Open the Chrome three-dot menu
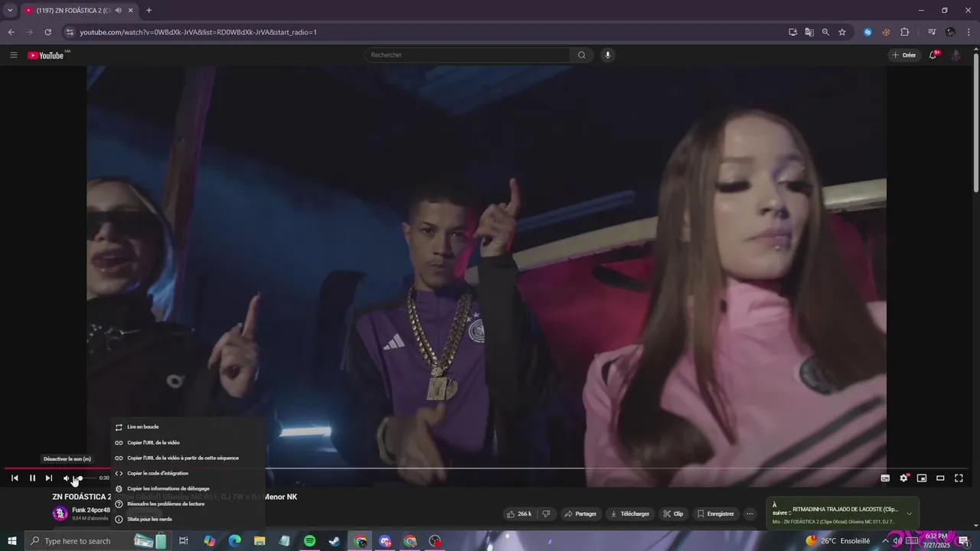This screenshot has width=980, height=551. pos(969,32)
